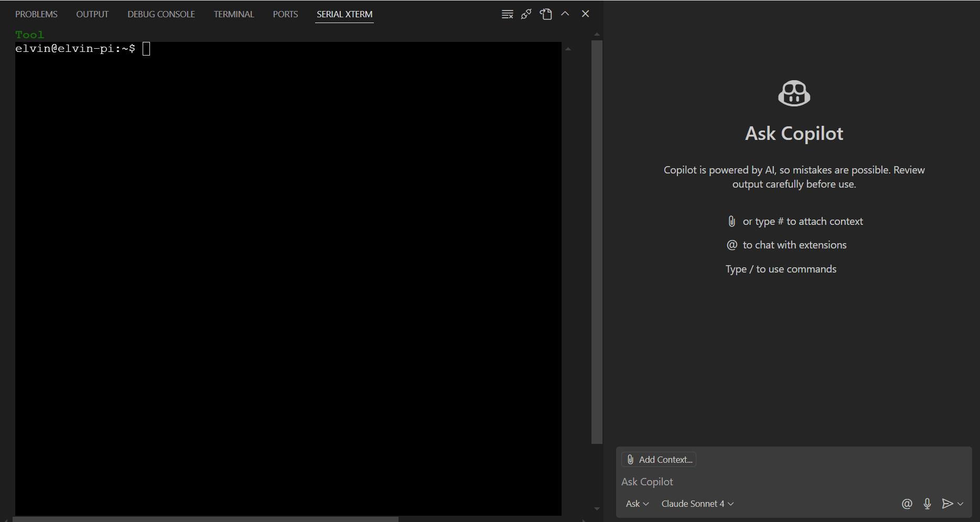Show the PORTS tab
980x522 pixels.
285,14
